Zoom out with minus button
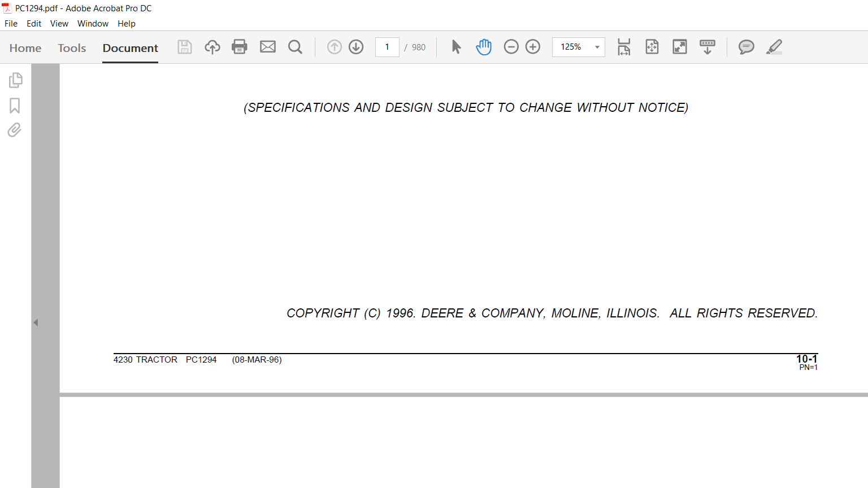 pos(511,47)
